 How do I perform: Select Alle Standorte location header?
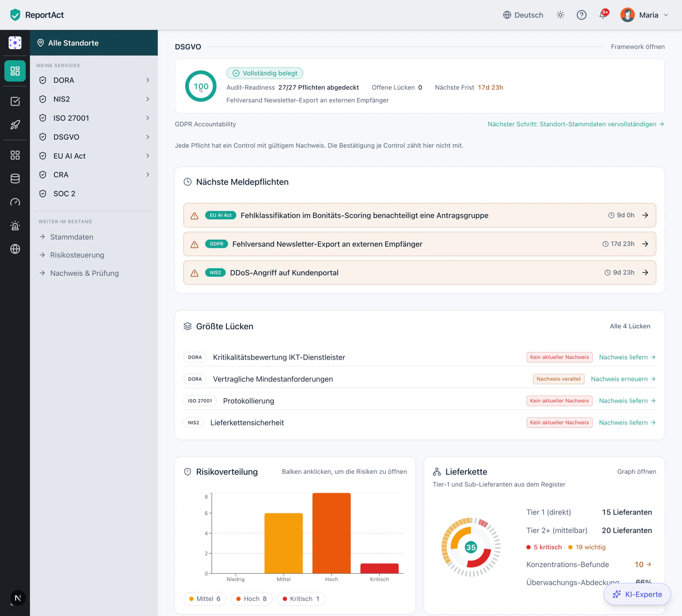click(x=94, y=43)
